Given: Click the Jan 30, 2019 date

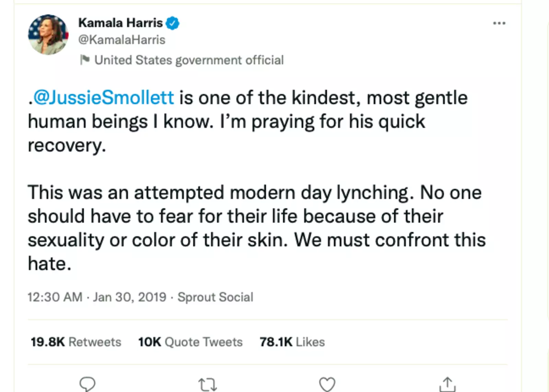Looking at the screenshot, I should coord(130,297).
